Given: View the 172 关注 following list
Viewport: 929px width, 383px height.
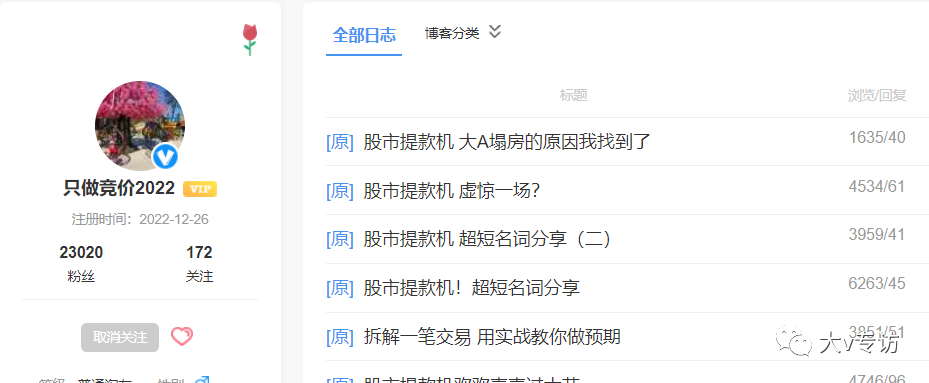Looking at the screenshot, I should point(199,263).
